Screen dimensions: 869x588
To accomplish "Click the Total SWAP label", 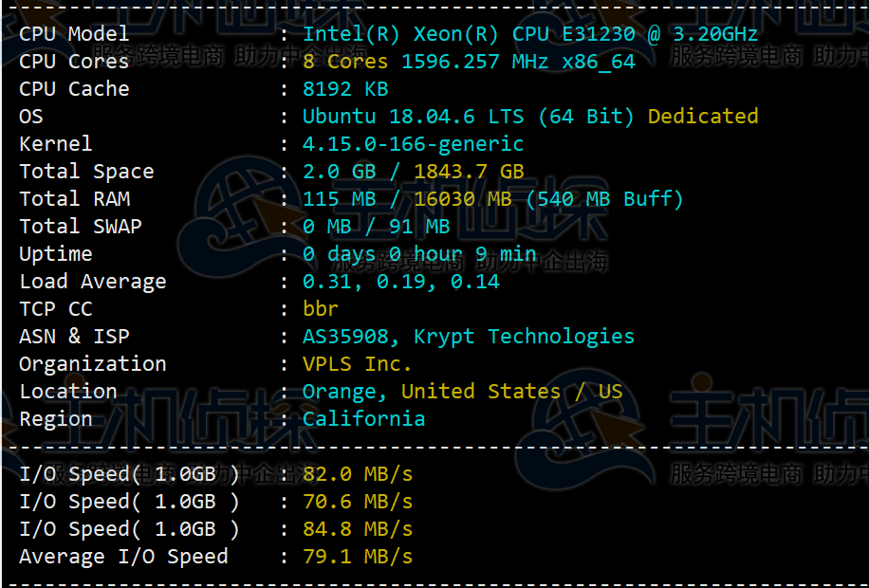I will [x=81, y=227].
